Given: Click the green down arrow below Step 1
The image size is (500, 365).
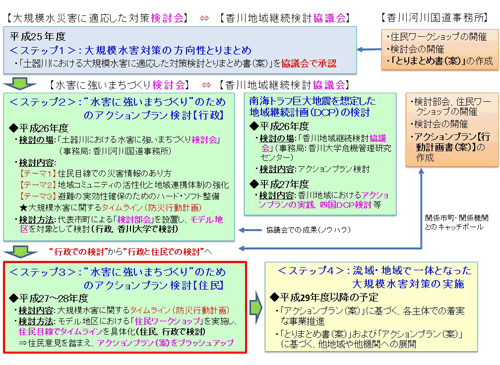Looking at the screenshot, I should (x=19, y=84).
